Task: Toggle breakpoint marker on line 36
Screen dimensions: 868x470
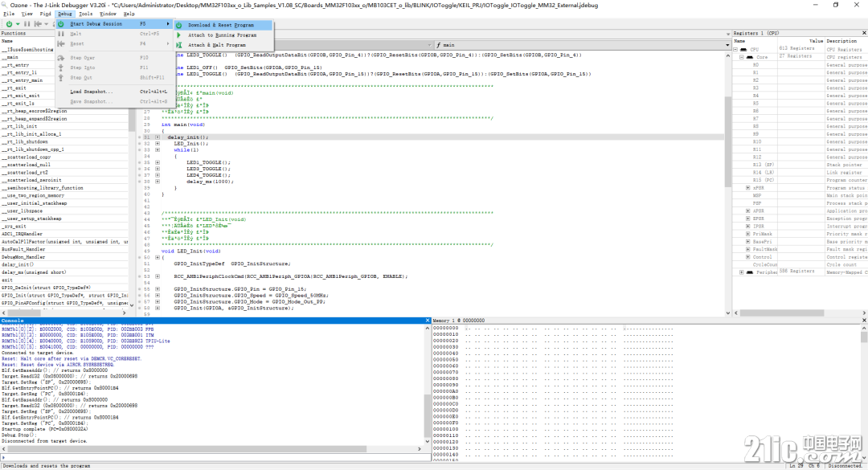Action: 140,169
